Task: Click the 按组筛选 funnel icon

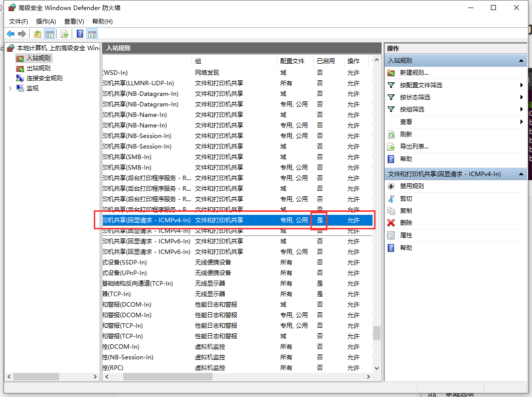Action: click(x=391, y=109)
